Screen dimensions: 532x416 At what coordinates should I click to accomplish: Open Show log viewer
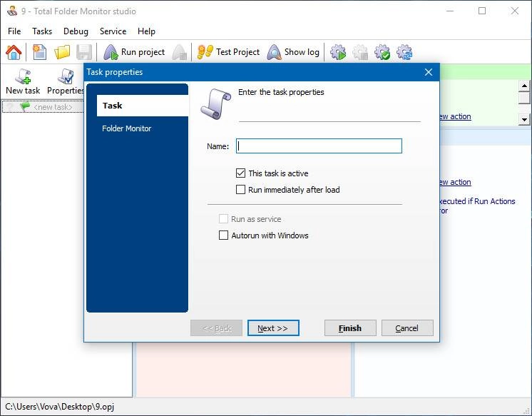[293, 52]
